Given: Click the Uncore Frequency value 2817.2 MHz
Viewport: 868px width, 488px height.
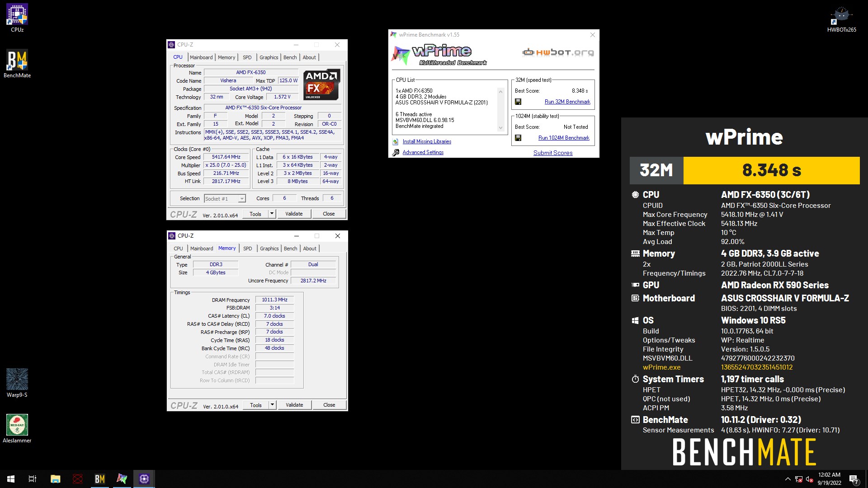Looking at the screenshot, I should coord(313,281).
